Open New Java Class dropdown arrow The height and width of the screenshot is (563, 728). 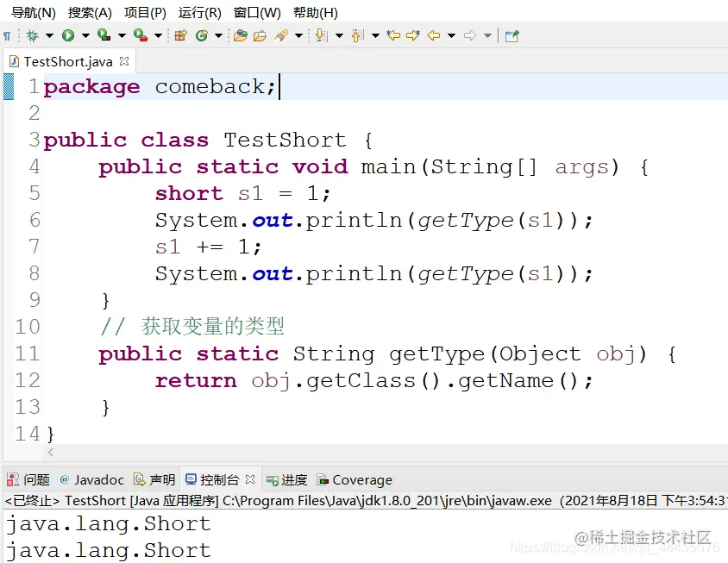pyautogui.click(x=218, y=35)
